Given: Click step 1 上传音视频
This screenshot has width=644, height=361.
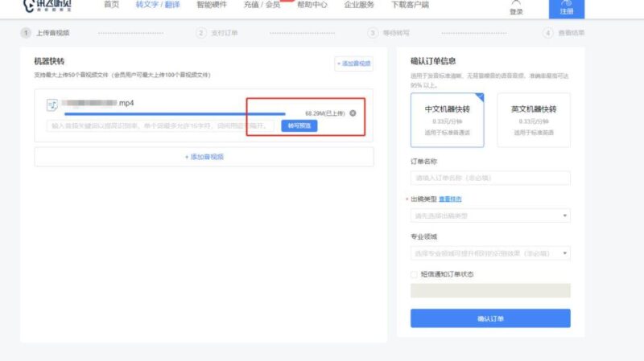Looking at the screenshot, I should tap(45, 33).
